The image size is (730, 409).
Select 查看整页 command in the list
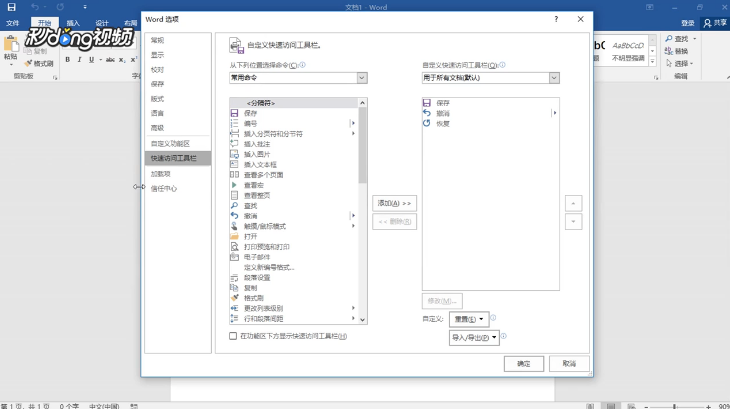tap(294, 195)
